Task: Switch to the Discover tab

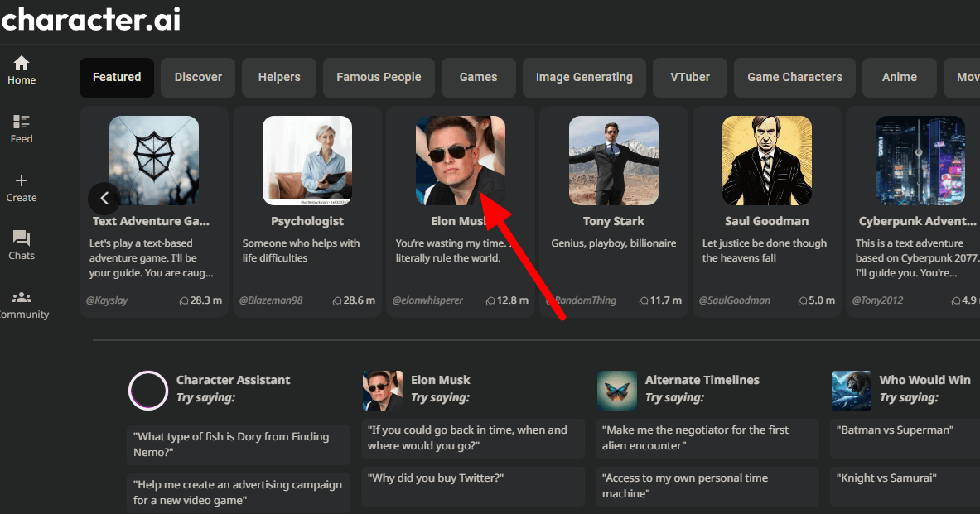Action: [x=198, y=78]
